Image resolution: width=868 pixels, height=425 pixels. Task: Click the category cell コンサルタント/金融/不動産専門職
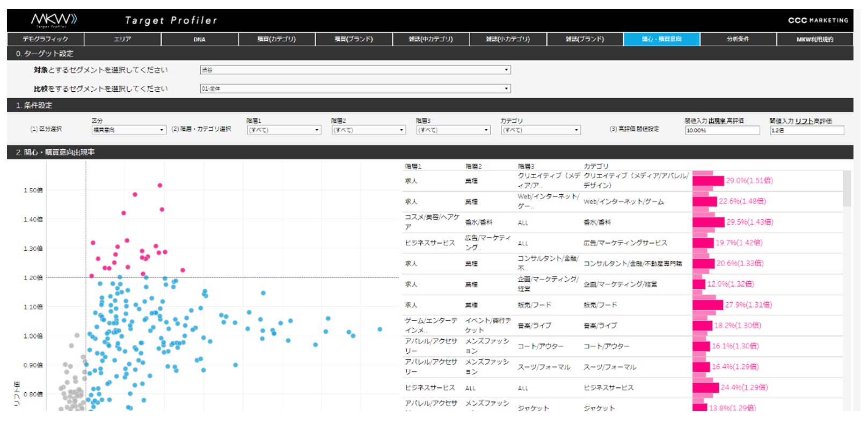point(633,263)
